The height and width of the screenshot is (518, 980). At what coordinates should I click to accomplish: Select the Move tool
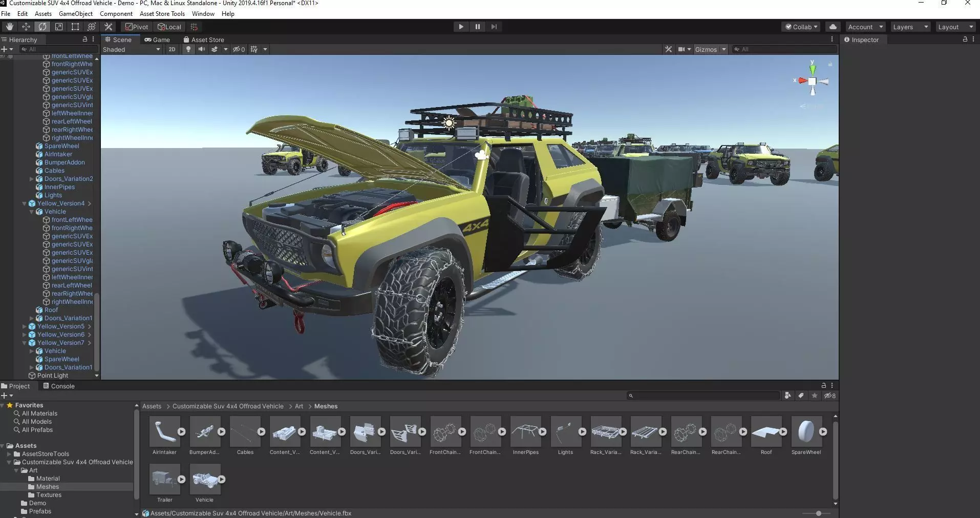click(26, 27)
